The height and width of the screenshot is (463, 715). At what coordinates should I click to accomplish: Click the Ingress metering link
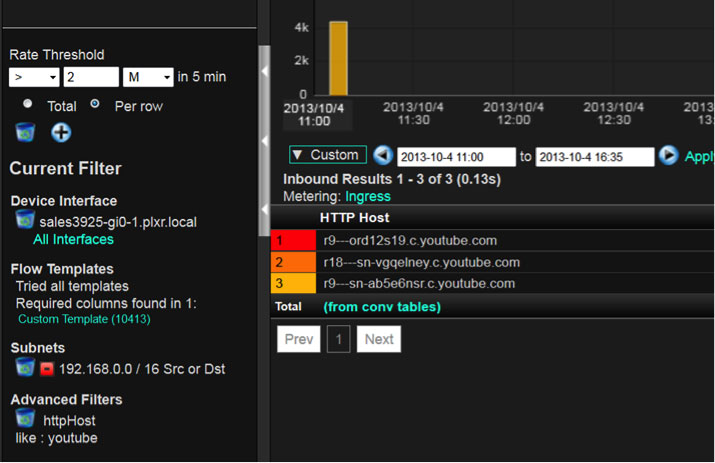coord(368,197)
